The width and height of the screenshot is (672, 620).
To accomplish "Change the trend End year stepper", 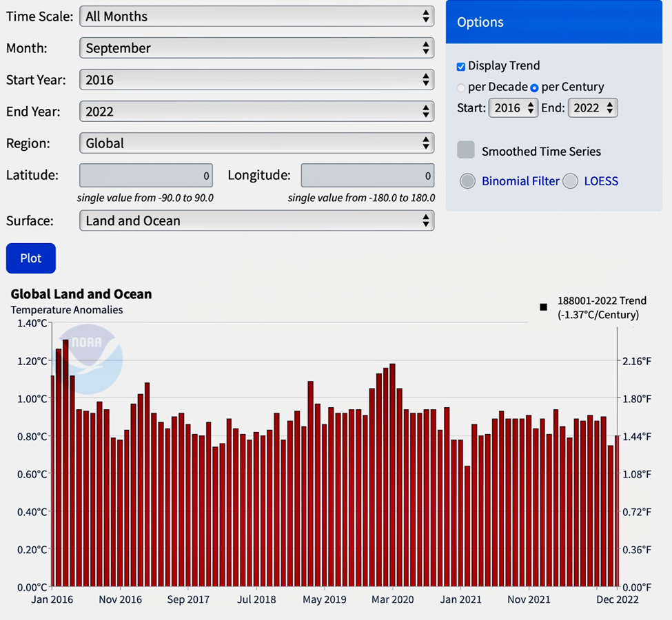I will (592, 108).
